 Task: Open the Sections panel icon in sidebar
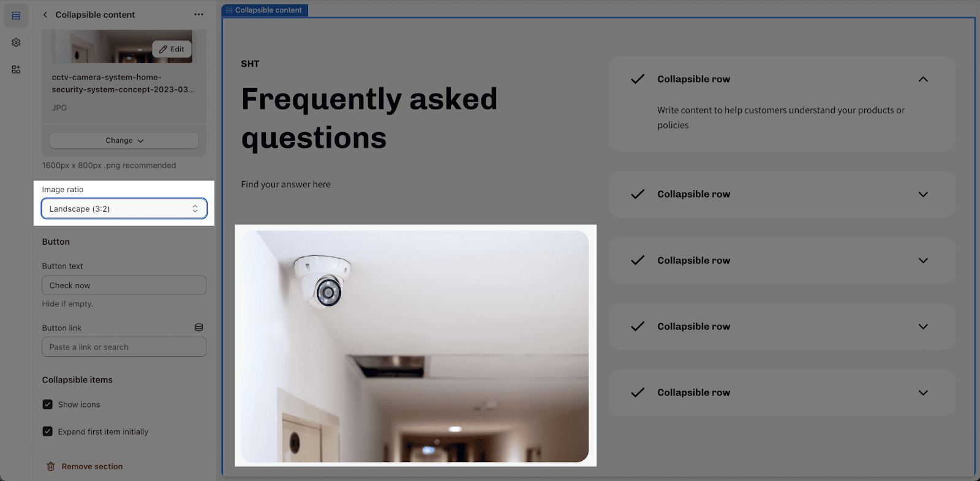click(16, 15)
